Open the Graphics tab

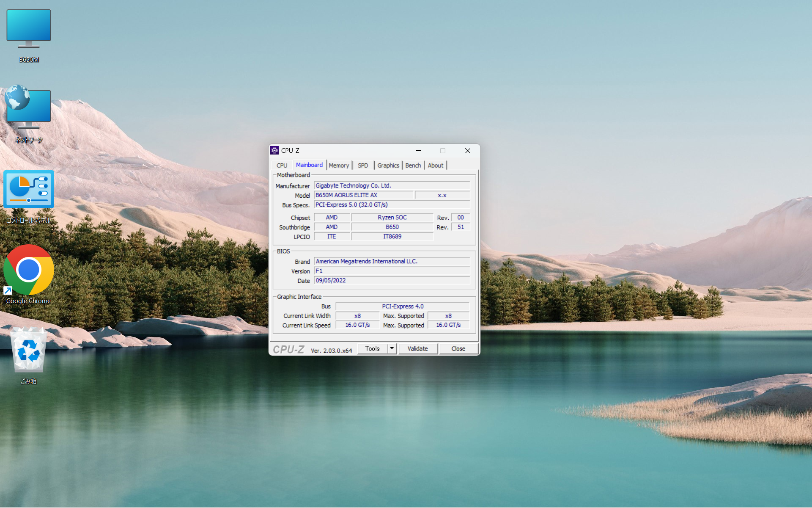click(x=388, y=166)
